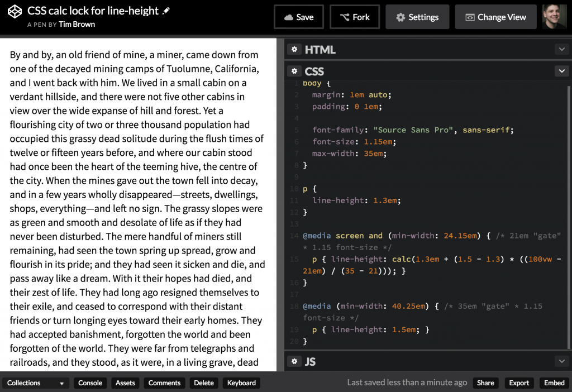Open the JS panel settings gear
The width and height of the screenshot is (572, 392).
click(294, 361)
